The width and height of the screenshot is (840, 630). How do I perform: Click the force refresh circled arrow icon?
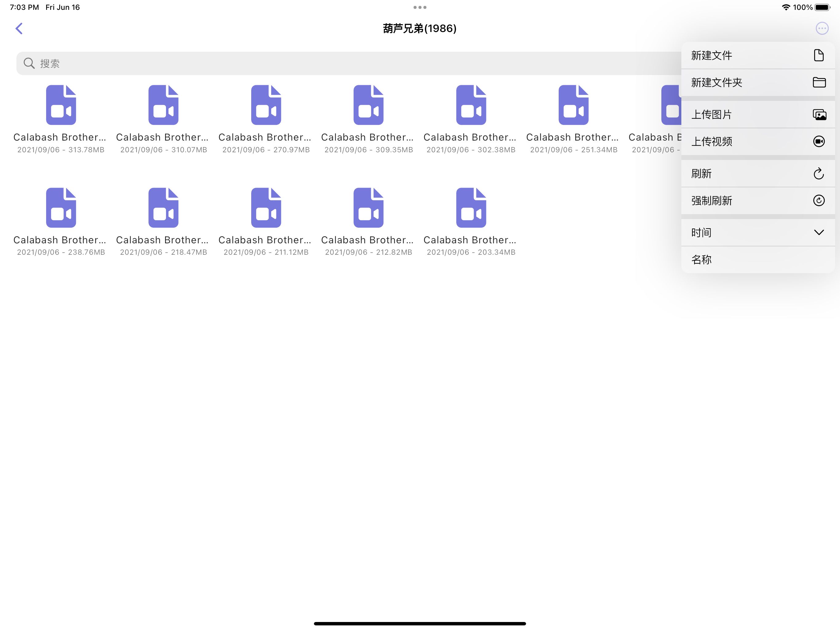tap(819, 201)
